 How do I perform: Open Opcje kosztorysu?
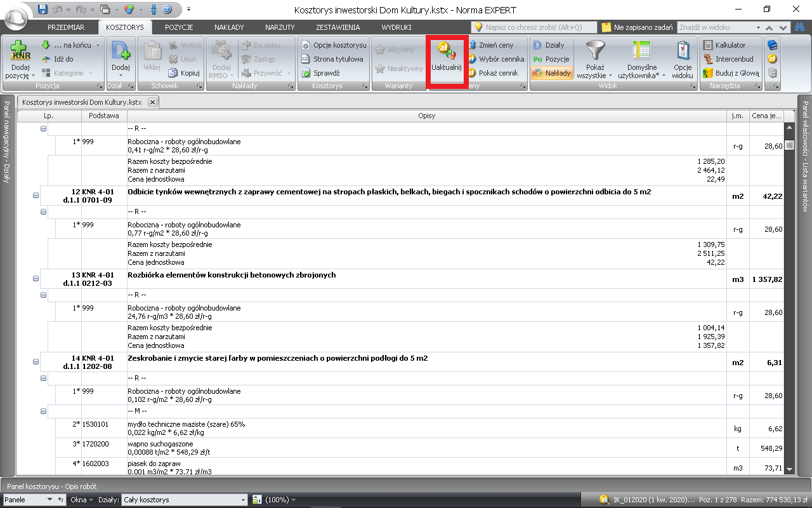click(334, 45)
